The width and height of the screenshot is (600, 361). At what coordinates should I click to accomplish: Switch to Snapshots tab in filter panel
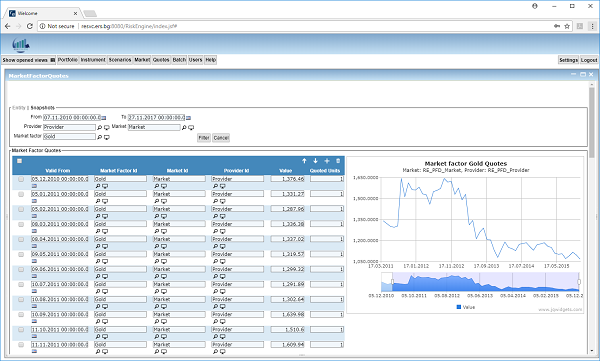coord(42,108)
